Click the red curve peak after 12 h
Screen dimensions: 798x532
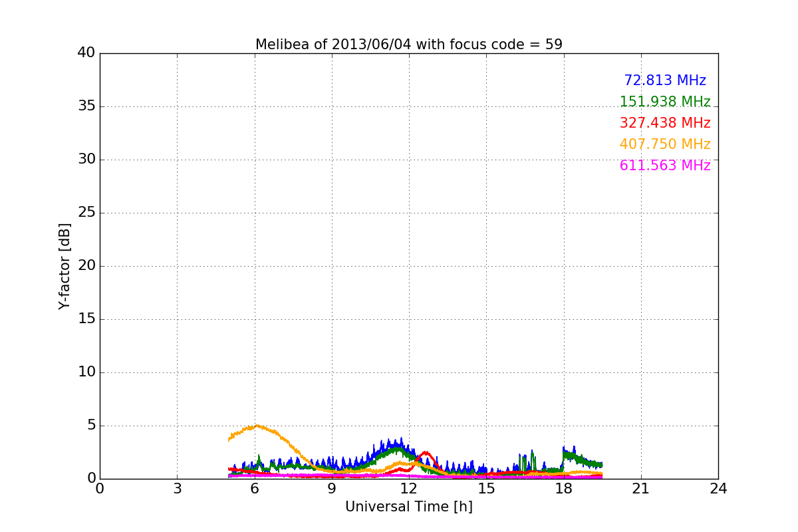[x=425, y=452]
